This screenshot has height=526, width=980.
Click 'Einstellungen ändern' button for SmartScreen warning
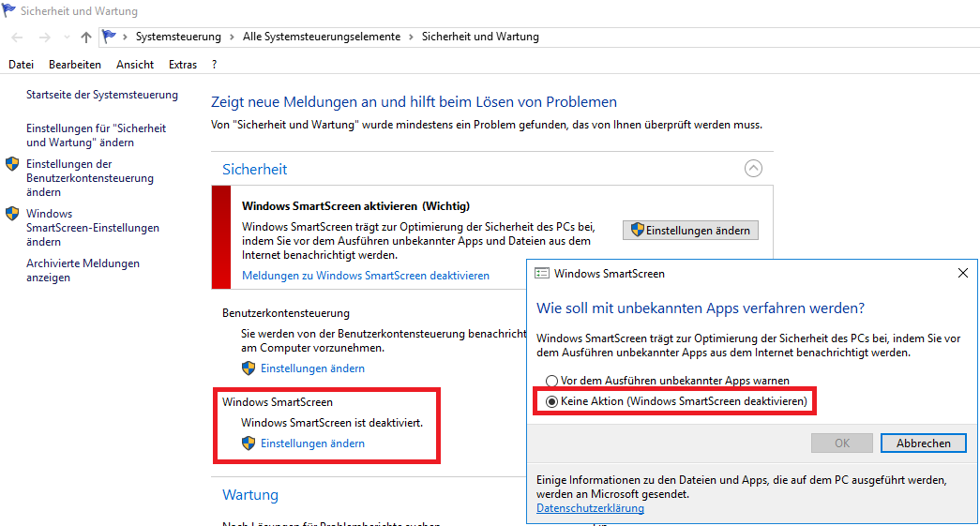coord(690,231)
